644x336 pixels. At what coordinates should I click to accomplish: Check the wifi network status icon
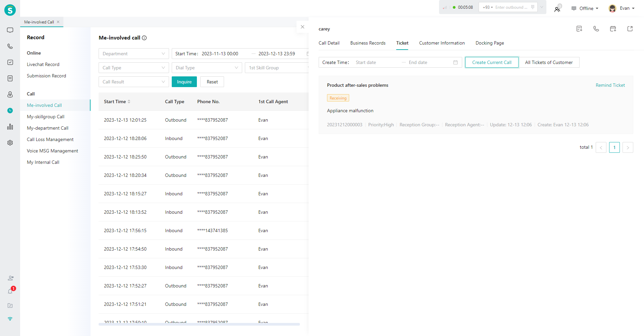point(10,319)
